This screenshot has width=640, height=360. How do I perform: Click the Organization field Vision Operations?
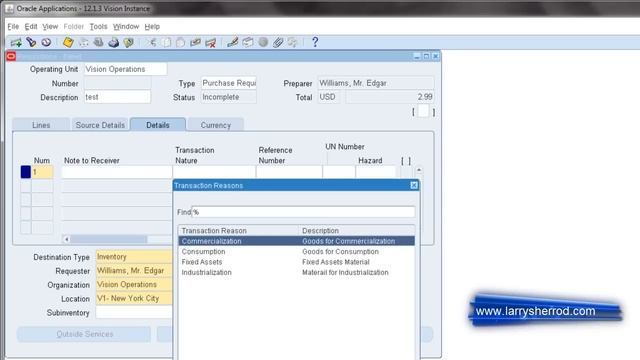pos(134,284)
